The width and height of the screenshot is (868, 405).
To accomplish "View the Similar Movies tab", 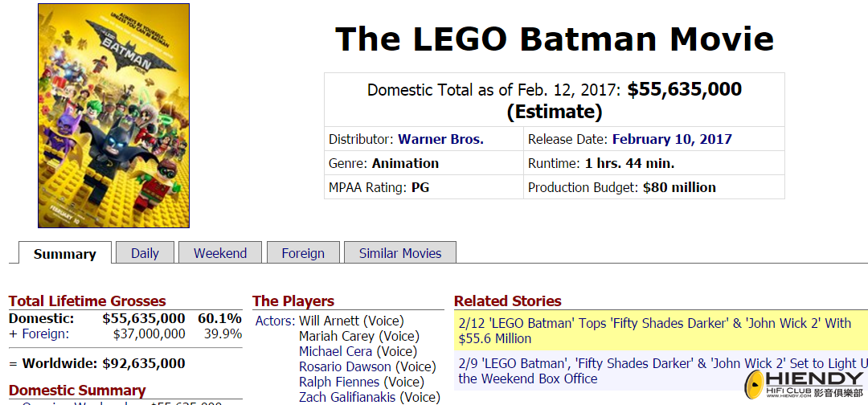I will click(x=400, y=253).
